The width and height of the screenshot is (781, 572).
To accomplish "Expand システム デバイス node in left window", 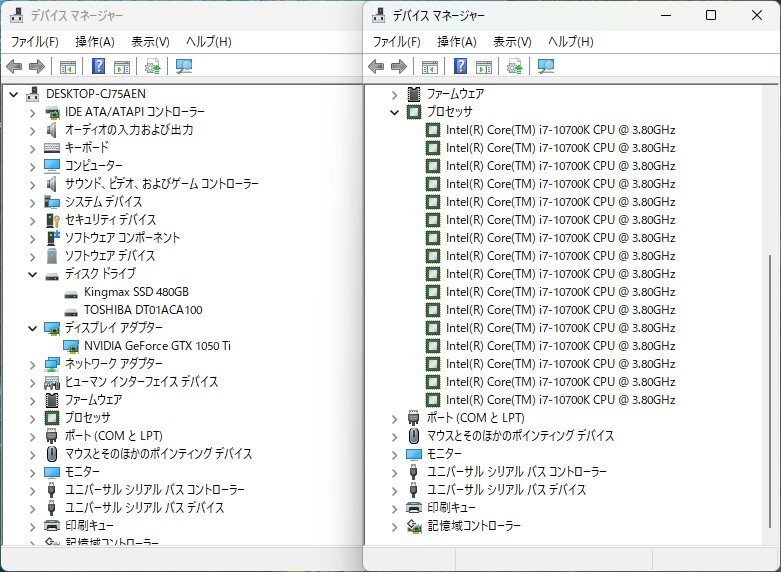I will [32, 202].
